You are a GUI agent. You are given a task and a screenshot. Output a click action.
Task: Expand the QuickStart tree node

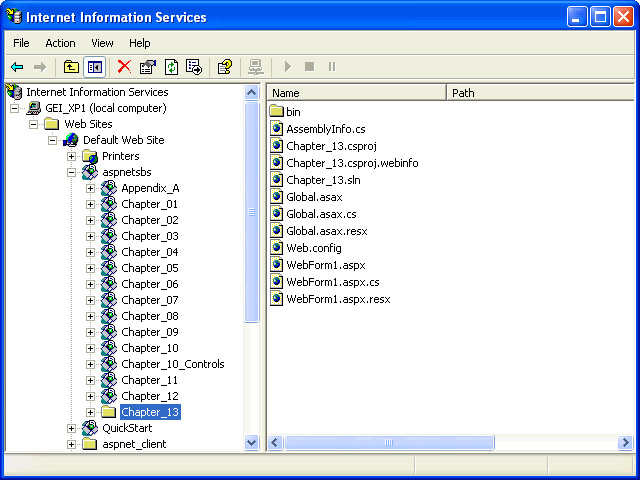click(71, 428)
